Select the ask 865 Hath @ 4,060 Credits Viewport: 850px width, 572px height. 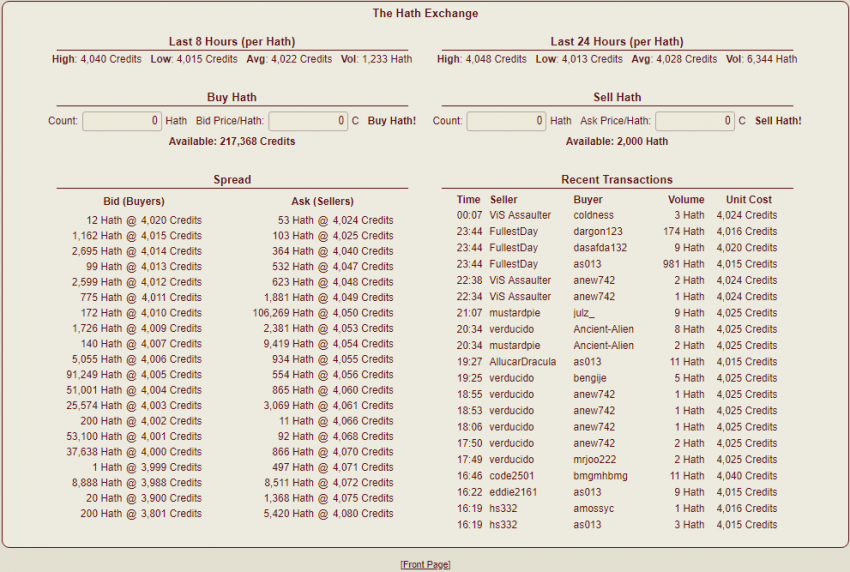coord(333,390)
